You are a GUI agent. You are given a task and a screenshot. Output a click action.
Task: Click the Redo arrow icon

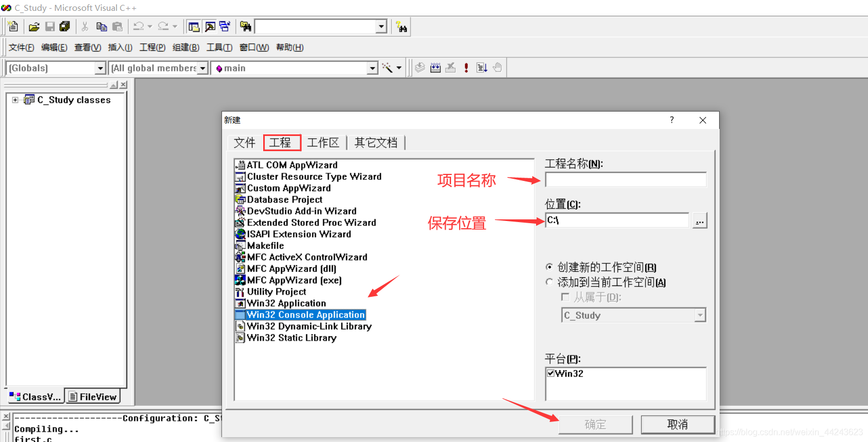coord(164,27)
